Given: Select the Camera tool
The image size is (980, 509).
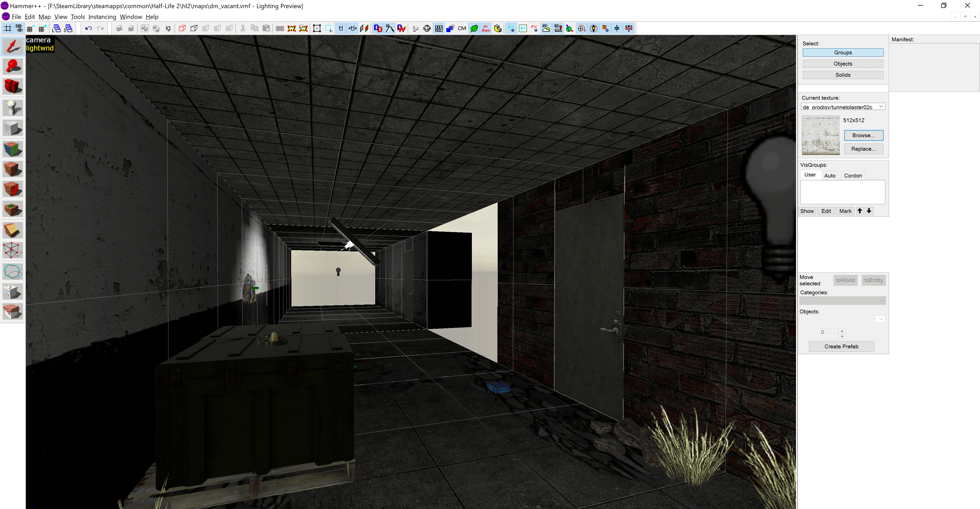Looking at the screenshot, I should point(13,86).
